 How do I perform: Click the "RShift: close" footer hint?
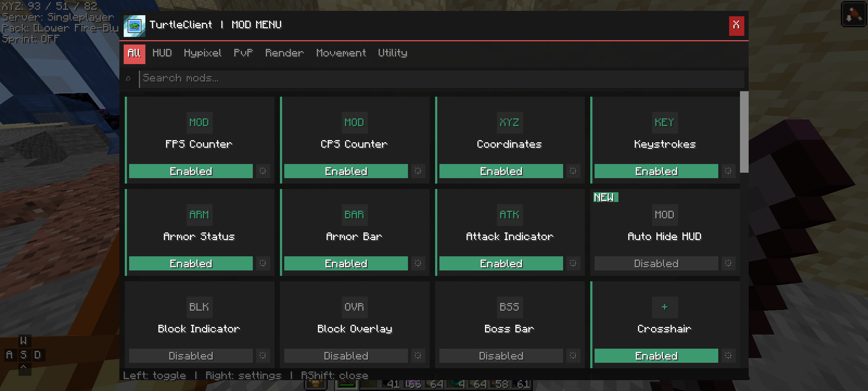335,375
